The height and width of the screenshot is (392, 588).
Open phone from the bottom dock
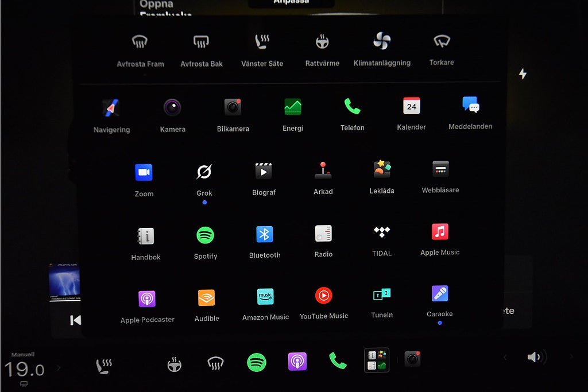[x=338, y=360]
